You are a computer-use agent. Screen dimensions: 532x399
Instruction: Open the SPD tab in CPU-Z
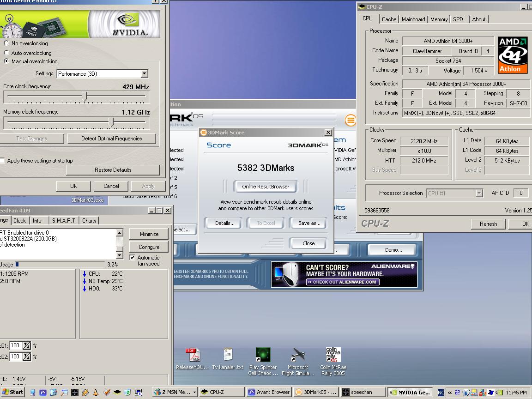pyautogui.click(x=458, y=19)
